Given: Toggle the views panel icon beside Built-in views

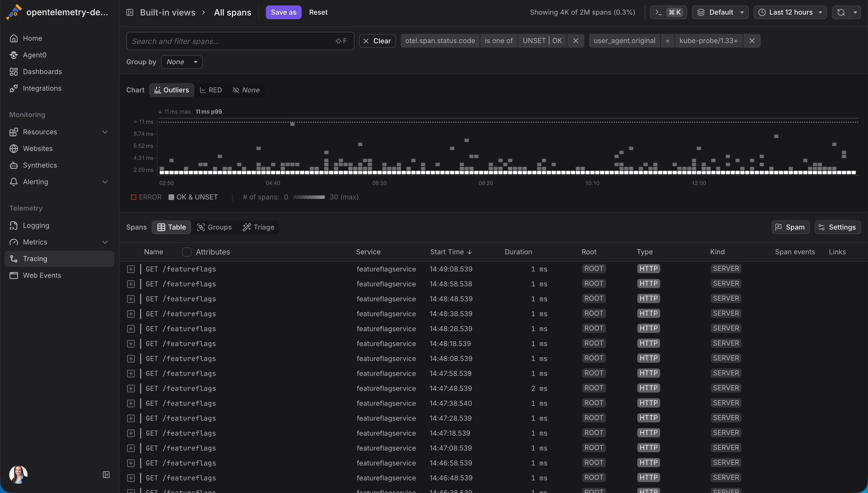Looking at the screenshot, I should pos(130,13).
